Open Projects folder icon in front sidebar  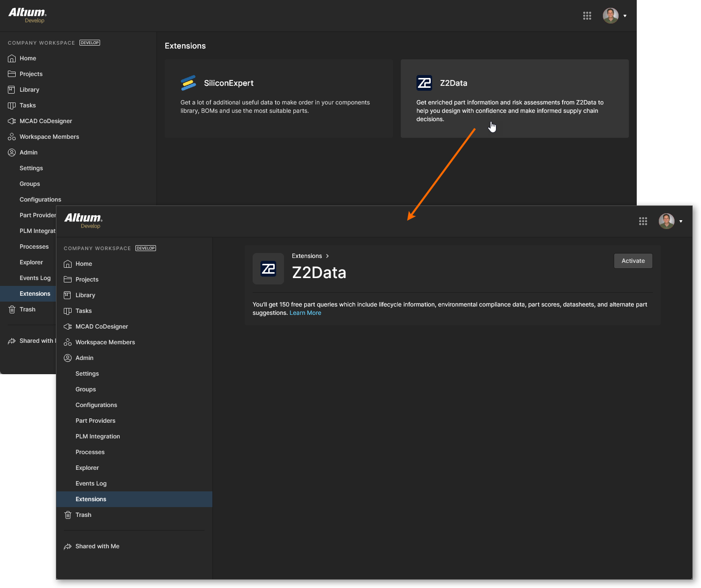coord(68,280)
